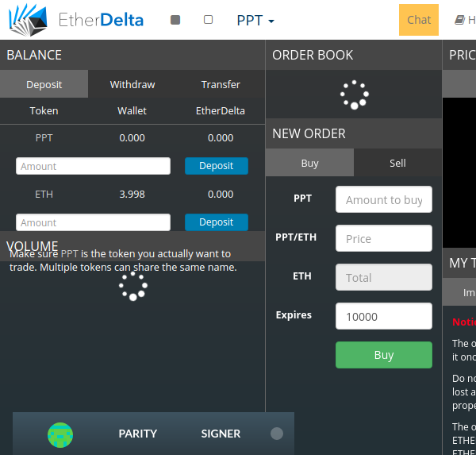The width and height of the screenshot is (476, 455).
Task: Click the PPT token label in balance
Action: point(44,138)
